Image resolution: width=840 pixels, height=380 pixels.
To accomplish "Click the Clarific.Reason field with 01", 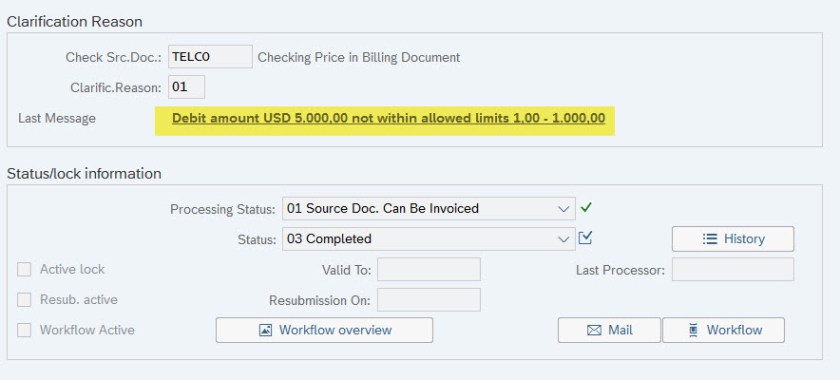I will coord(186,87).
